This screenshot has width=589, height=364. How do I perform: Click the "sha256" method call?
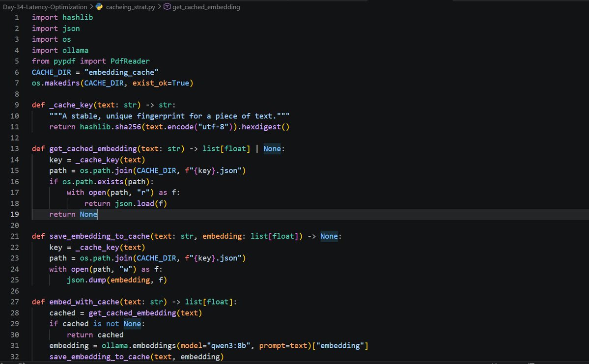click(128, 127)
